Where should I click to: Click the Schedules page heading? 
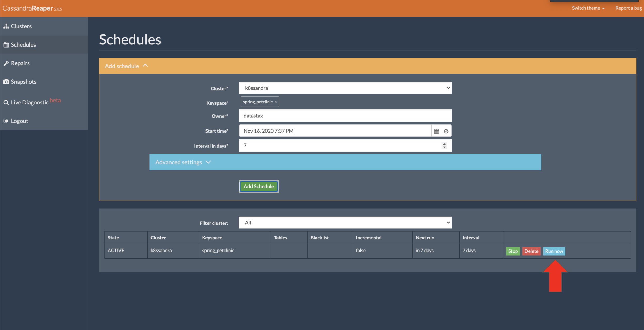tap(130, 40)
